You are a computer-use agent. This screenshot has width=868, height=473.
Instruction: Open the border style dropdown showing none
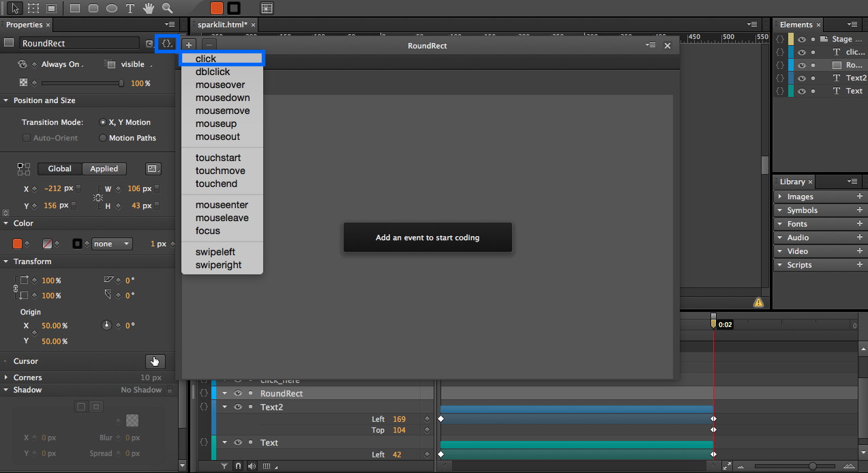click(111, 243)
